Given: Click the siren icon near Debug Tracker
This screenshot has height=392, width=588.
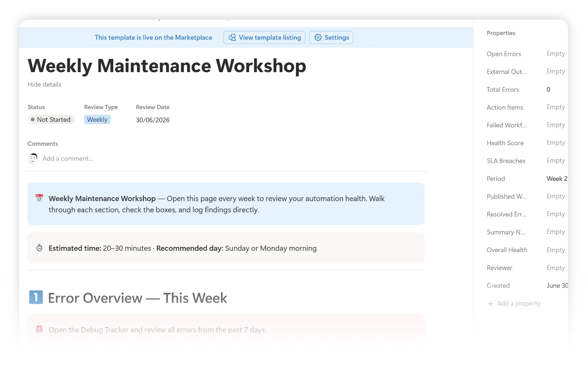Looking at the screenshot, I should 39,329.
